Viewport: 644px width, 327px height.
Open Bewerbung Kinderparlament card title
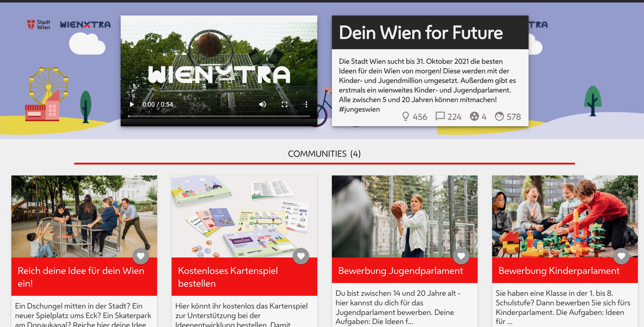click(559, 271)
